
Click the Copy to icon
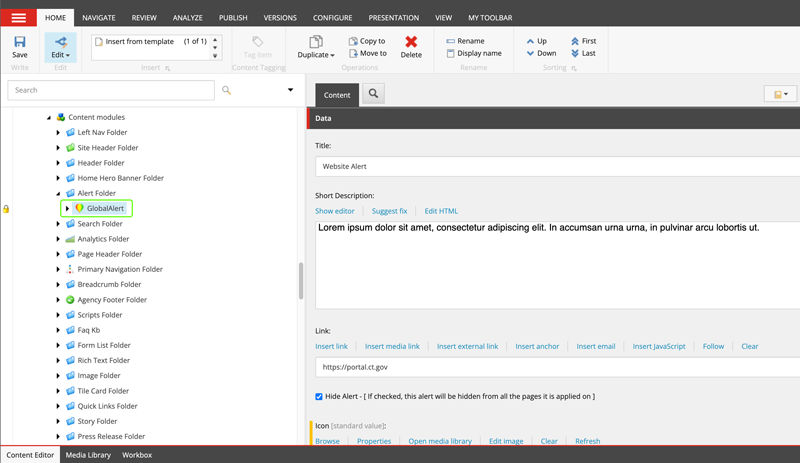click(x=353, y=41)
